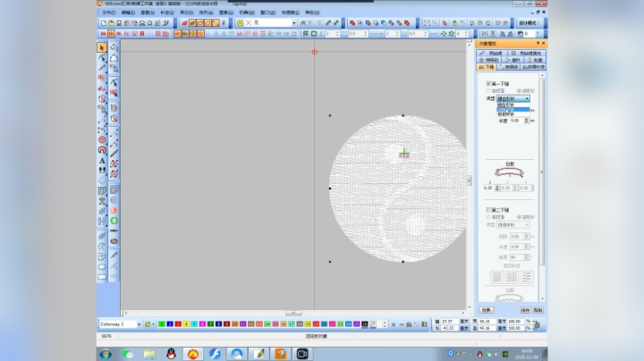The width and height of the screenshot is (644, 361).
Task: Click the horizontal scrollbar thumb below the canvas
Action: pos(293,313)
